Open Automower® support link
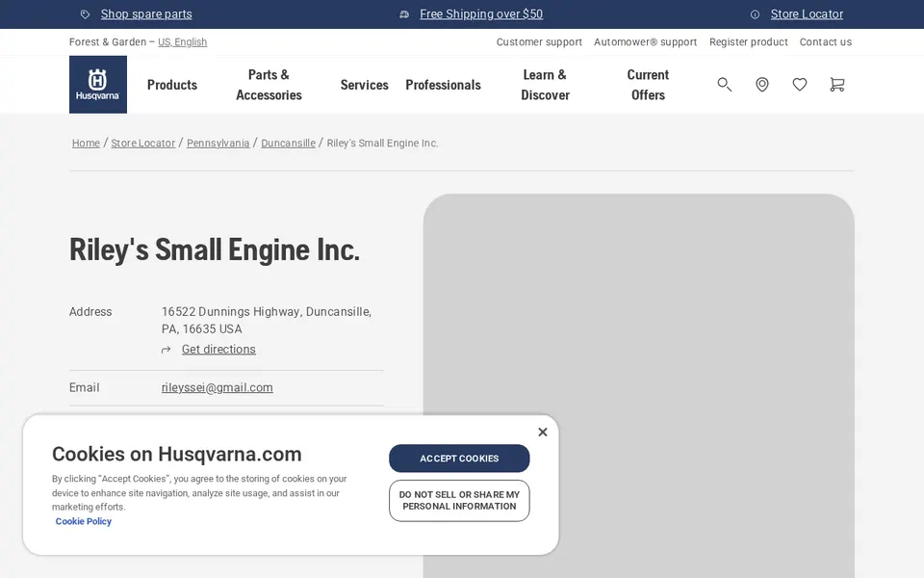The height and width of the screenshot is (578, 924). click(x=645, y=41)
